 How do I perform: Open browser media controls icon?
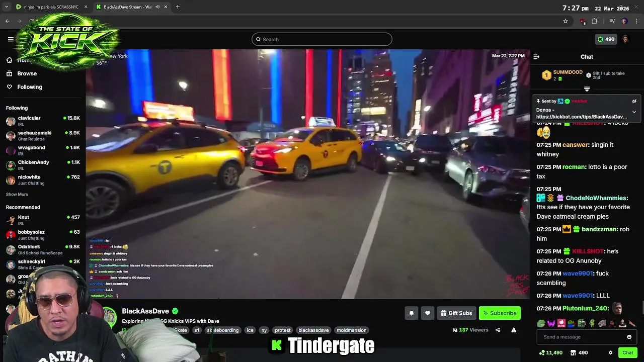pos(612,21)
